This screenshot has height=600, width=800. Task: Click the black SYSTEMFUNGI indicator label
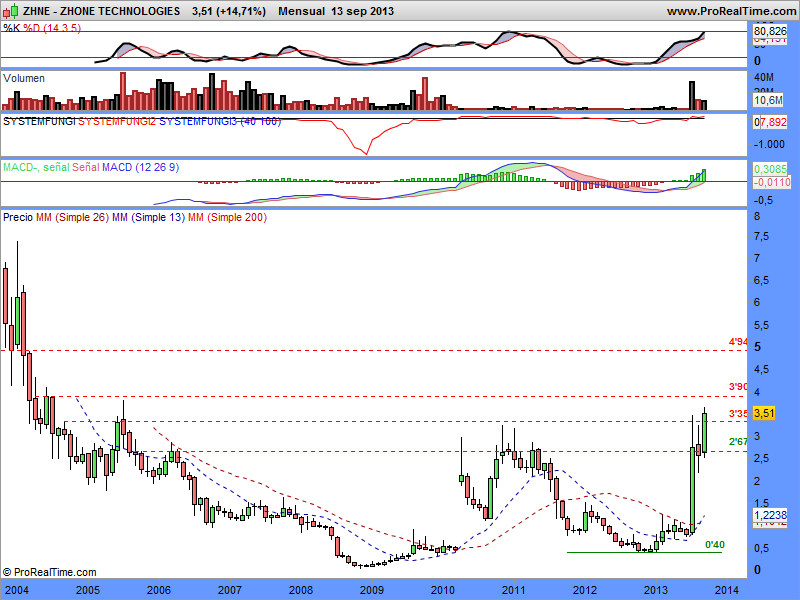coord(39,121)
